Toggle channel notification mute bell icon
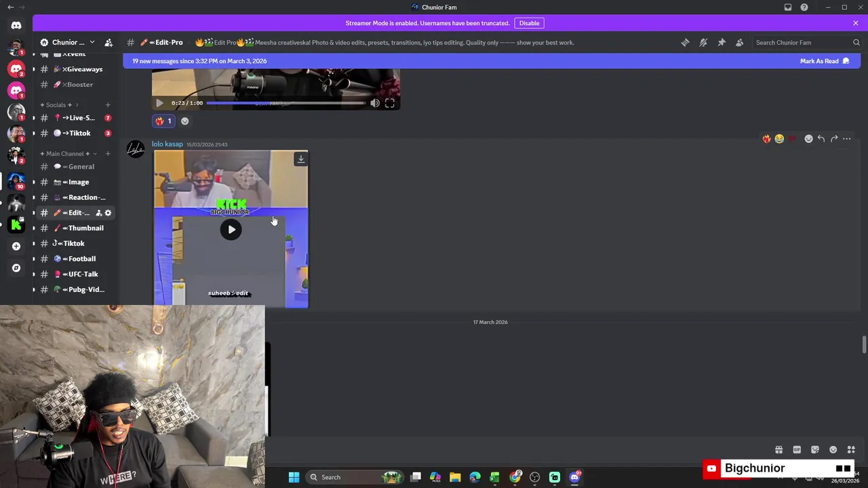 (703, 43)
